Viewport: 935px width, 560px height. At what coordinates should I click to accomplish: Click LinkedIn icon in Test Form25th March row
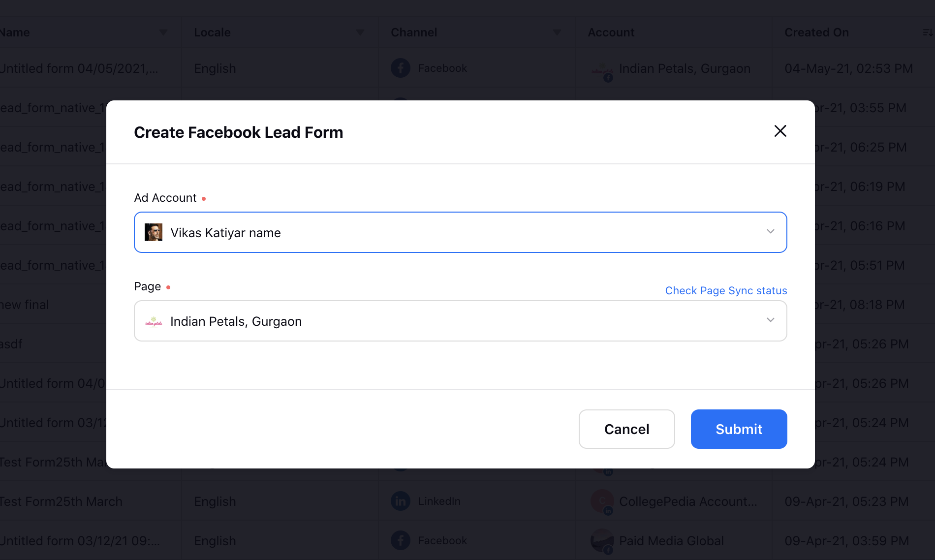point(401,501)
